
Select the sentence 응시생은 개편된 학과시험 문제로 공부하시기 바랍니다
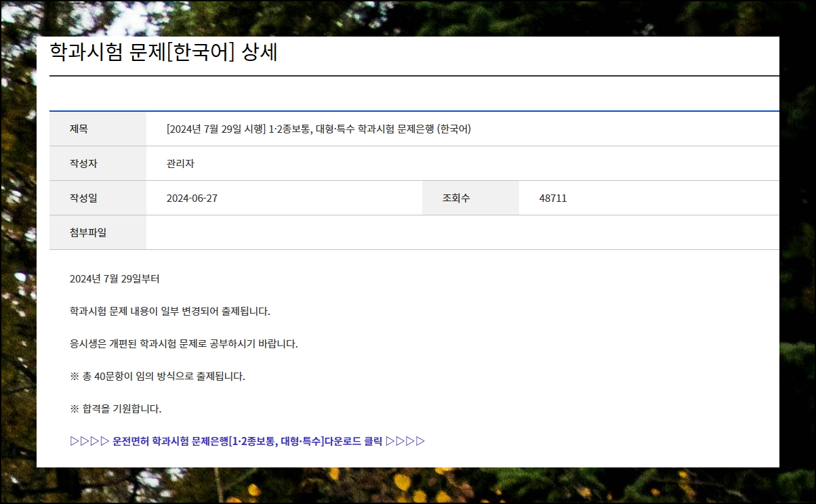(x=184, y=343)
